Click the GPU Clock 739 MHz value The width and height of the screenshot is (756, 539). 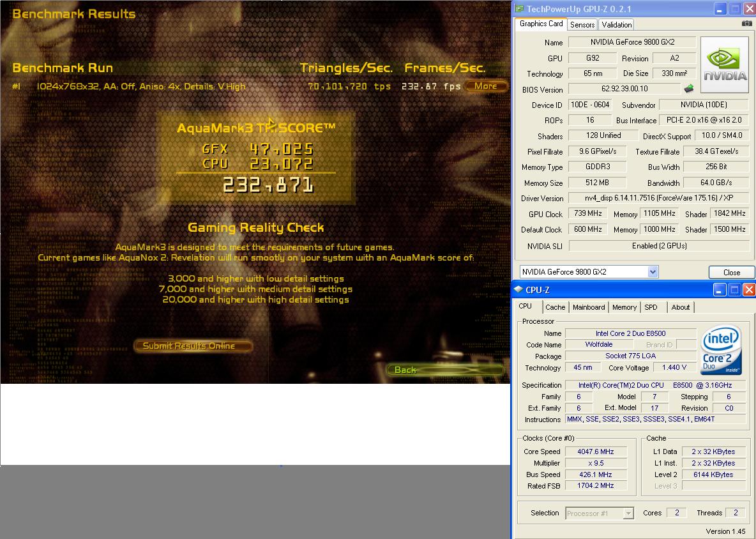tap(587, 213)
